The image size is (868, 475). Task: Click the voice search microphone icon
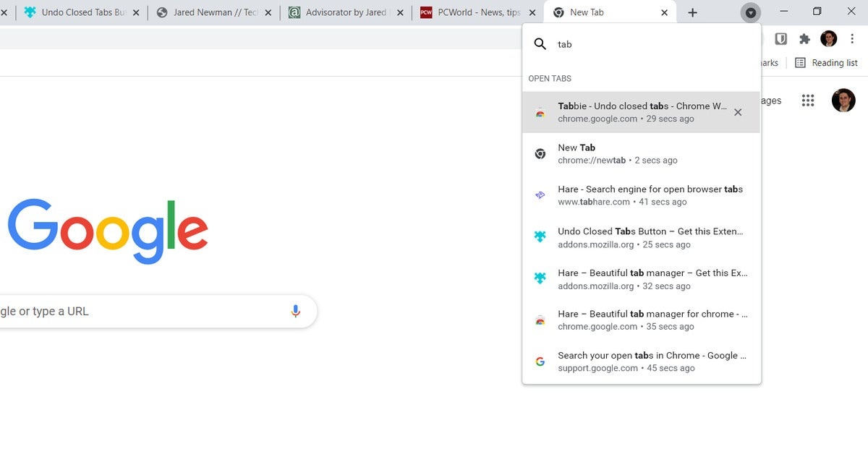[x=294, y=310]
